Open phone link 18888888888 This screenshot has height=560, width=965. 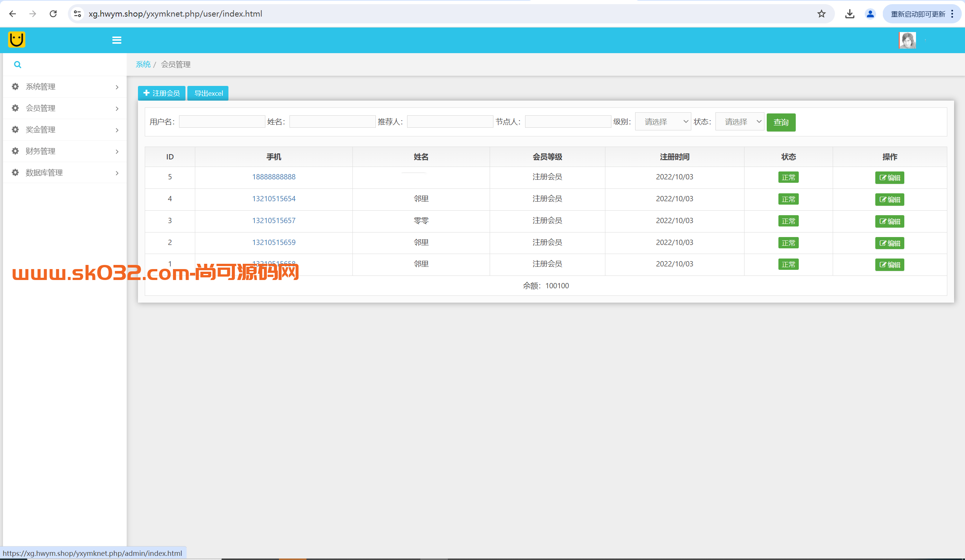[274, 177]
